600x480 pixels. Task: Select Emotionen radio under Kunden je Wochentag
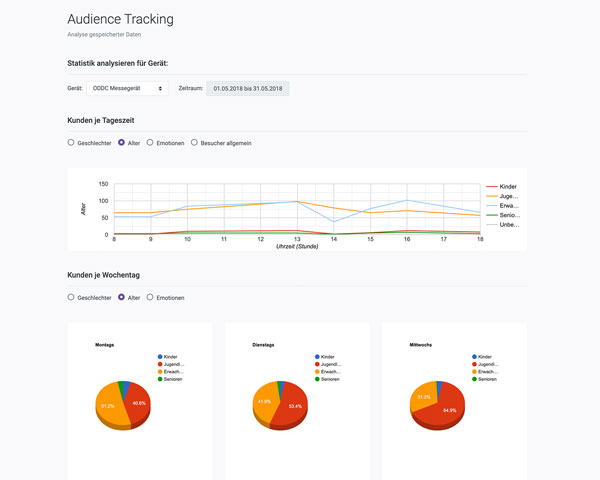click(x=150, y=297)
